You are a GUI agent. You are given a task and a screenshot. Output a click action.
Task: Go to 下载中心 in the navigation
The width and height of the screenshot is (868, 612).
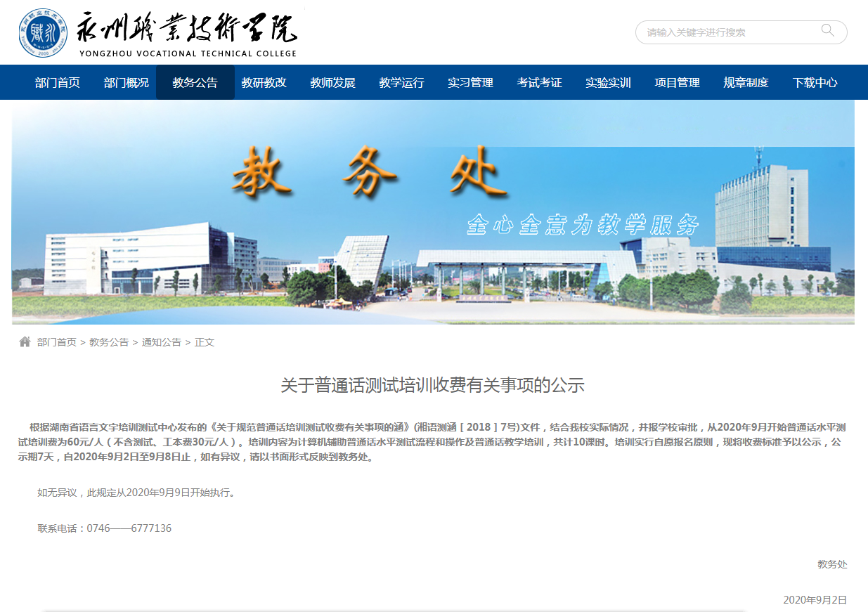[815, 82]
